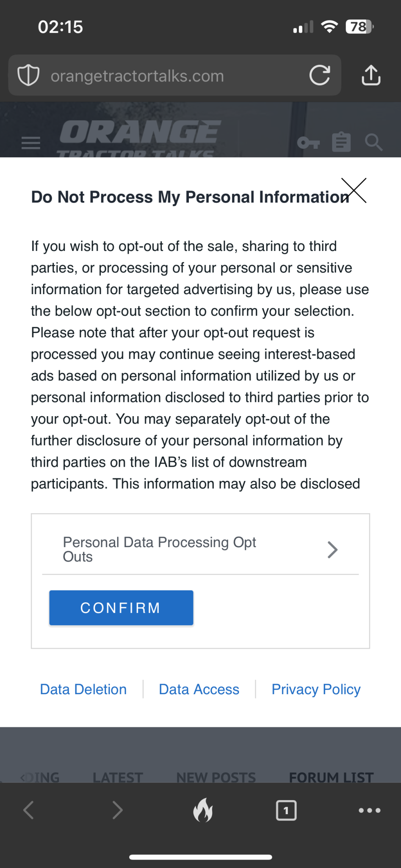The image size is (401, 868).
Task: Open the hamburger menu on Orange Tractor Talks
Action: [31, 143]
